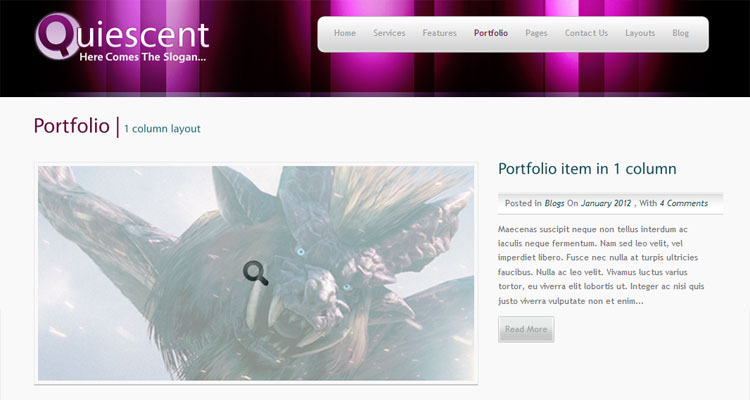Viewport: 750px width, 400px height.
Task: Click the creature portfolio thumbnail image
Action: click(256, 273)
